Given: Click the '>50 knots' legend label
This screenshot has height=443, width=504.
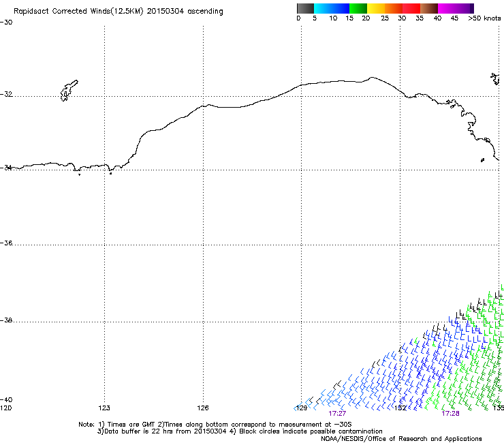Looking at the screenshot, I should point(484,18).
